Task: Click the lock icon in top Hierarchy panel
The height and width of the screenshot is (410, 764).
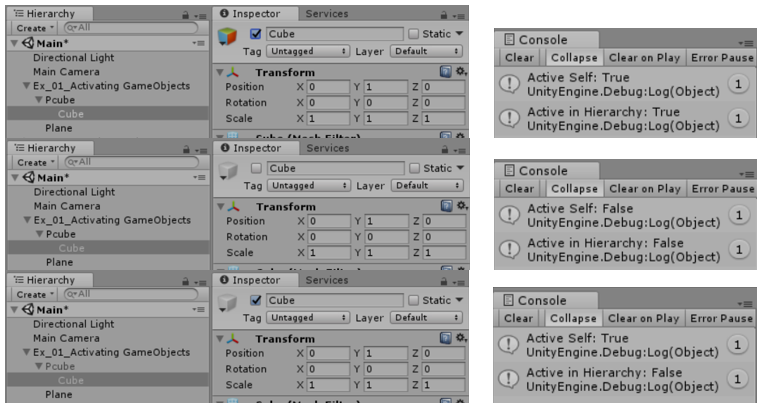Action: (x=186, y=15)
